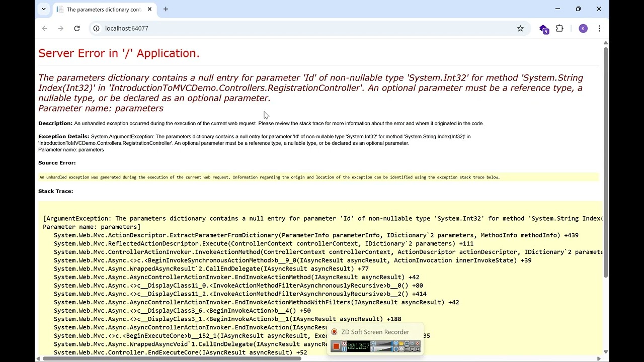Click the 'Description:' label
Viewport: 644px width, 362px height.
coord(55,123)
